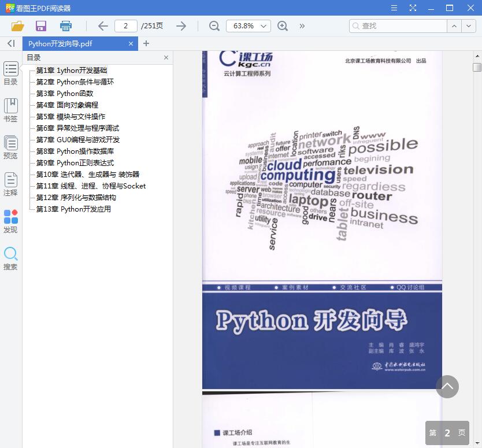This screenshot has height=448, width=482.
Task: Open a new tab with the plus button
Action: pyautogui.click(x=145, y=43)
